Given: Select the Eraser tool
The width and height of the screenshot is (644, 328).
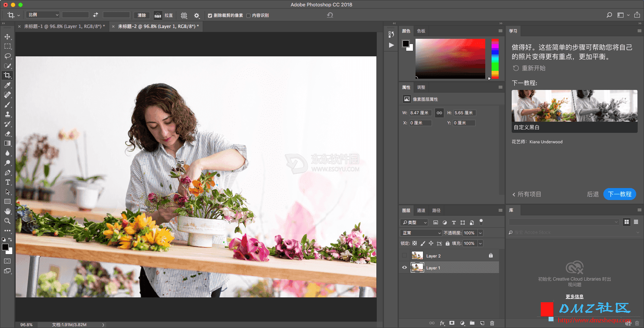Looking at the screenshot, I should 7,134.
